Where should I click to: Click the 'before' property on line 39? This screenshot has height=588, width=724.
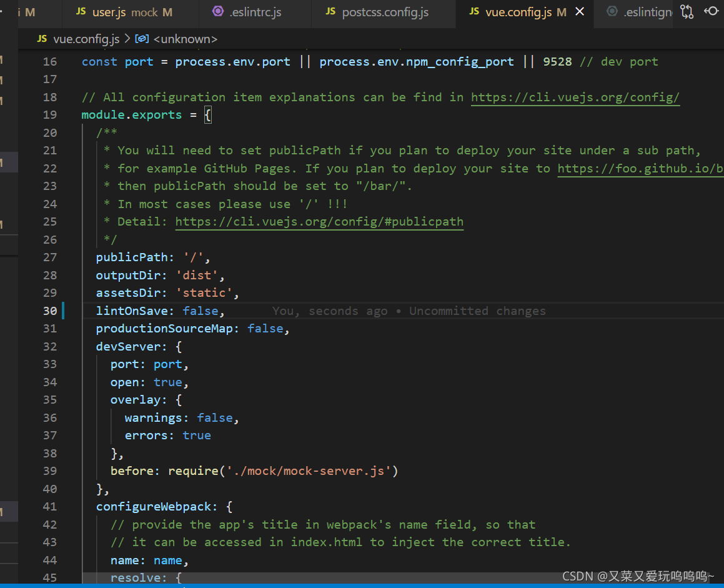tap(132, 471)
